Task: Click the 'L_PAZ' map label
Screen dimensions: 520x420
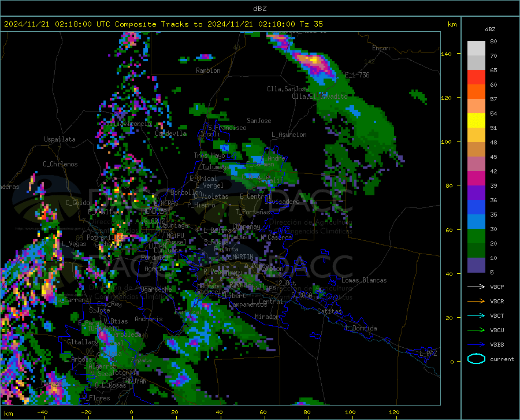Action: click(428, 354)
